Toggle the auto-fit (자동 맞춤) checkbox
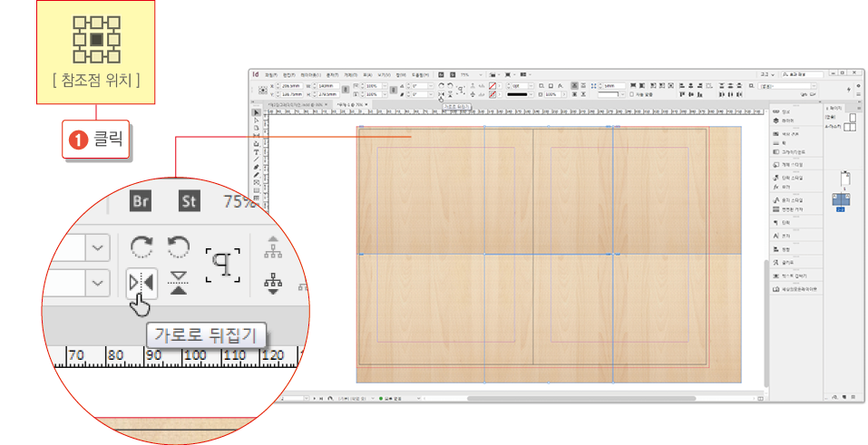 click(631, 94)
